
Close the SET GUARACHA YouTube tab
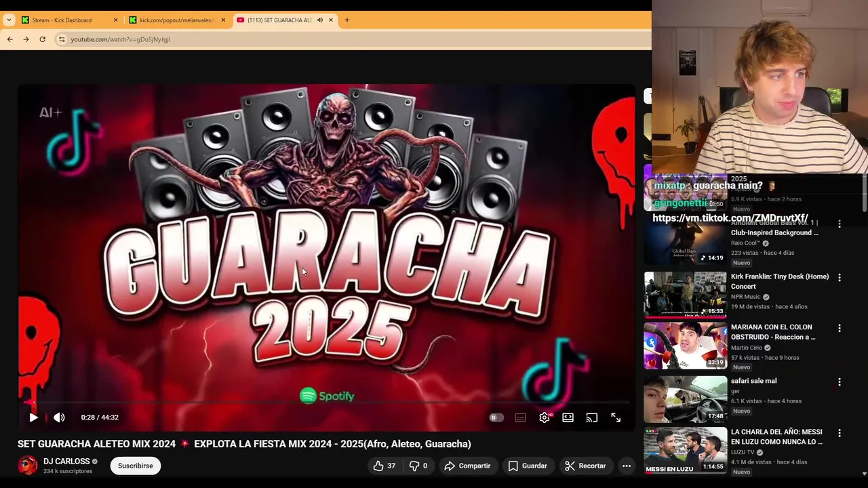click(331, 20)
